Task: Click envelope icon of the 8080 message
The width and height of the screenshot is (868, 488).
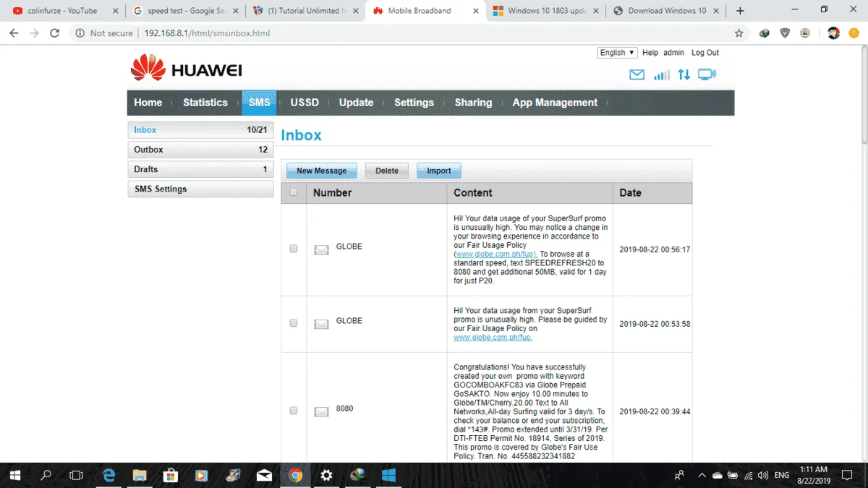Action: pos(321,411)
